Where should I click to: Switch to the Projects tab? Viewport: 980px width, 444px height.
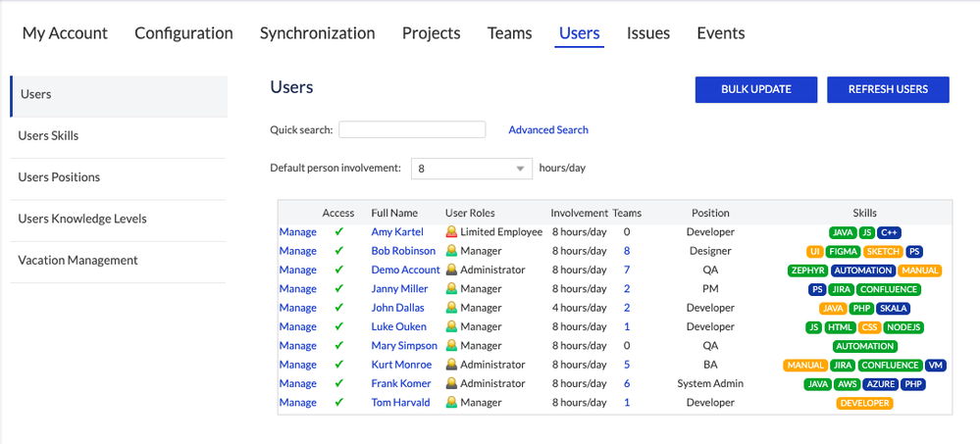pos(431,33)
